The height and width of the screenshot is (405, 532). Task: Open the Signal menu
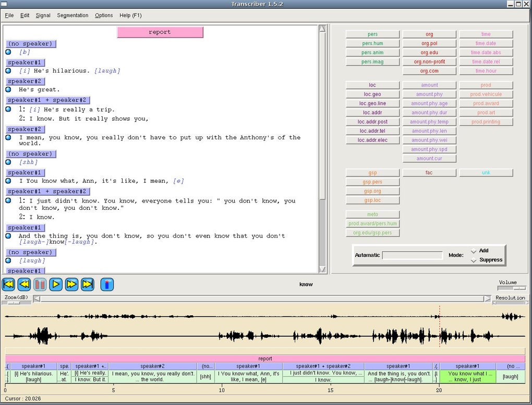[x=43, y=15]
